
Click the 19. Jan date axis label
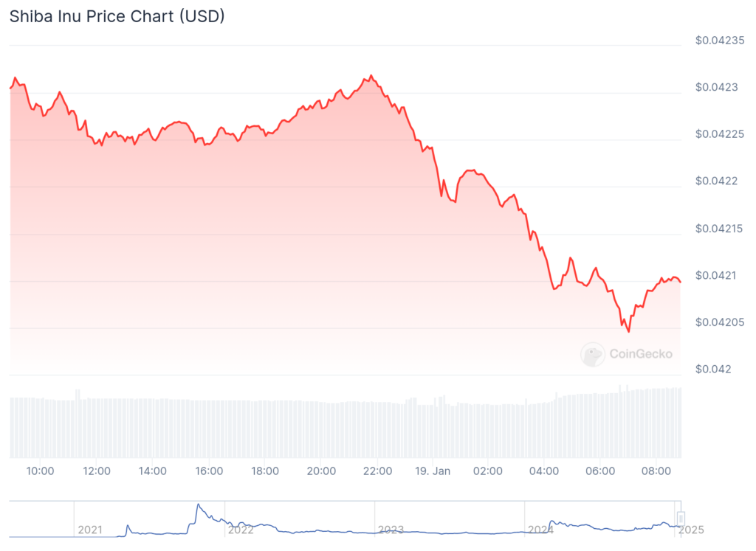[x=432, y=471]
